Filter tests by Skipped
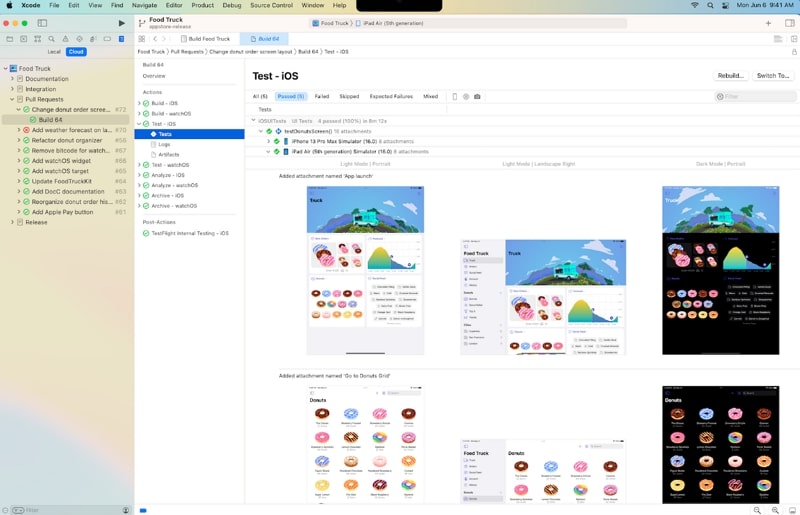This screenshot has height=515, width=800. (349, 96)
